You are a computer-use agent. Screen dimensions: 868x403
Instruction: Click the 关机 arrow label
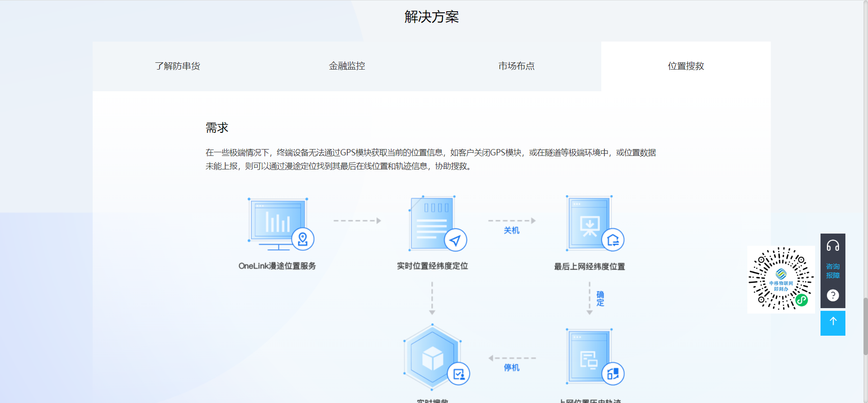tap(512, 230)
